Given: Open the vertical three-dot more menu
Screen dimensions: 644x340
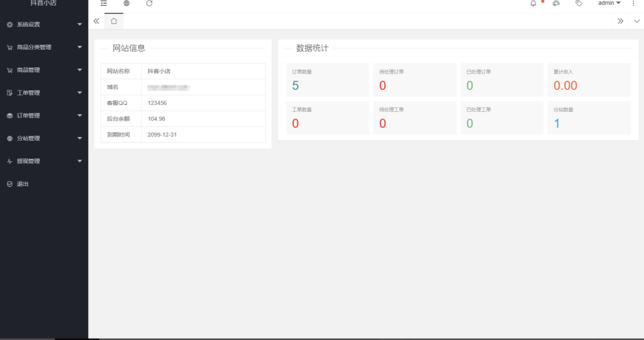Looking at the screenshot, I should [x=633, y=3].
